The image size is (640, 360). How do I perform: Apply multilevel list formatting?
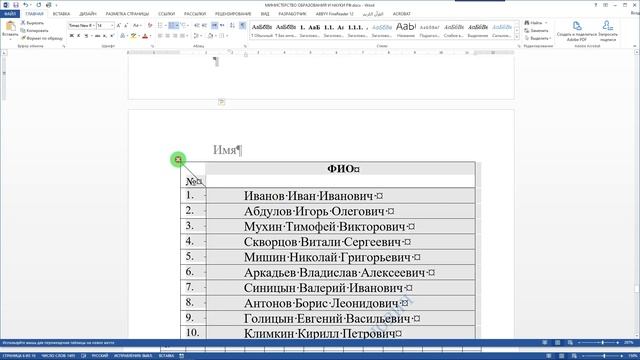point(184,25)
